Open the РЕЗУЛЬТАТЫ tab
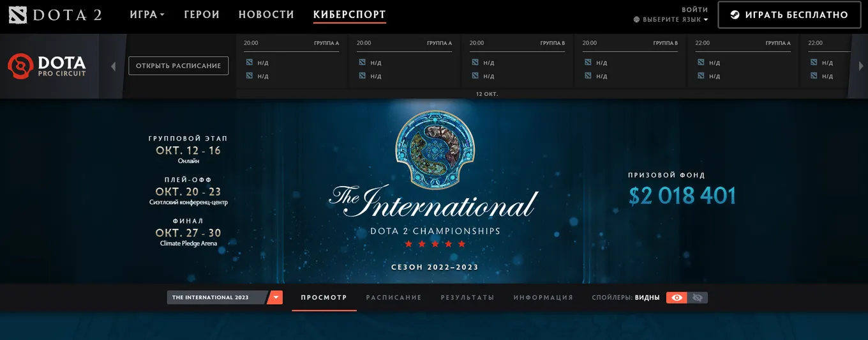 pos(467,298)
